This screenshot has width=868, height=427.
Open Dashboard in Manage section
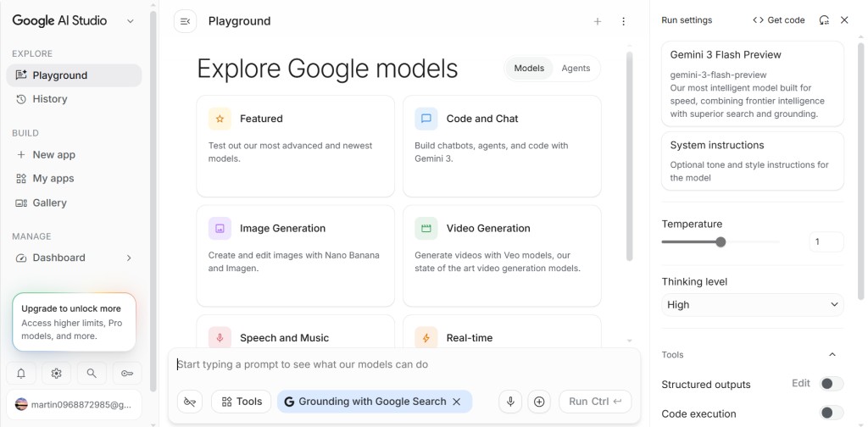[x=75, y=258]
